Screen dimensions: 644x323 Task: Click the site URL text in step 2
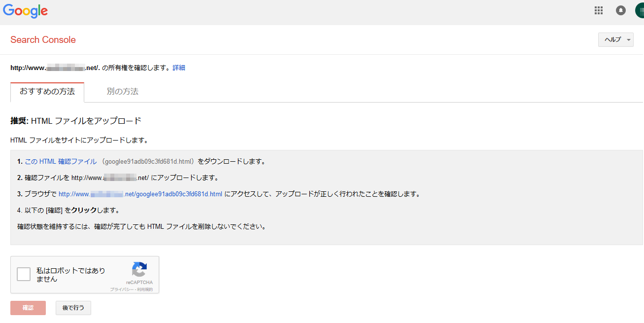pyautogui.click(x=110, y=178)
